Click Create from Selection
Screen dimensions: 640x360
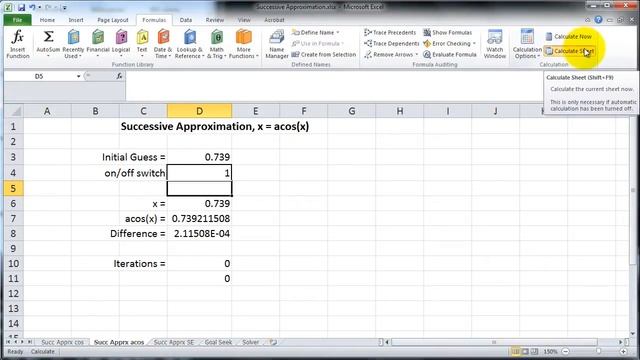point(324,54)
